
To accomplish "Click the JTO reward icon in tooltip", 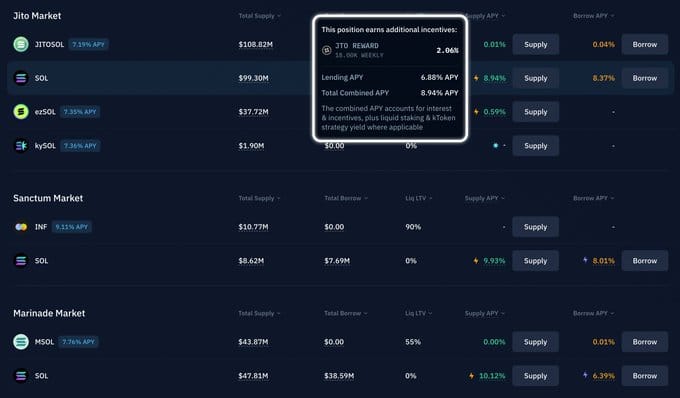I will pyautogui.click(x=327, y=50).
